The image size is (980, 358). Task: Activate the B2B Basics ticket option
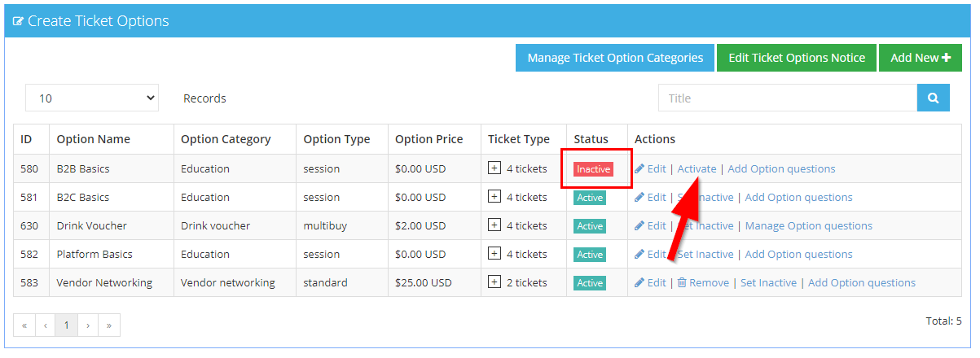point(697,169)
